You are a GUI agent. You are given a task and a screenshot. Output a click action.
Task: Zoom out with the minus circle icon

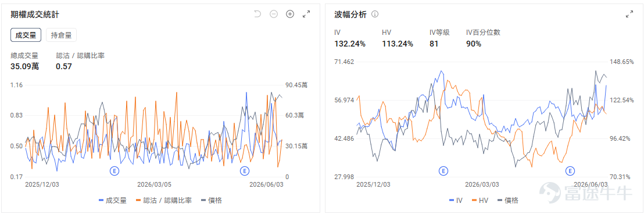pyautogui.click(x=274, y=15)
